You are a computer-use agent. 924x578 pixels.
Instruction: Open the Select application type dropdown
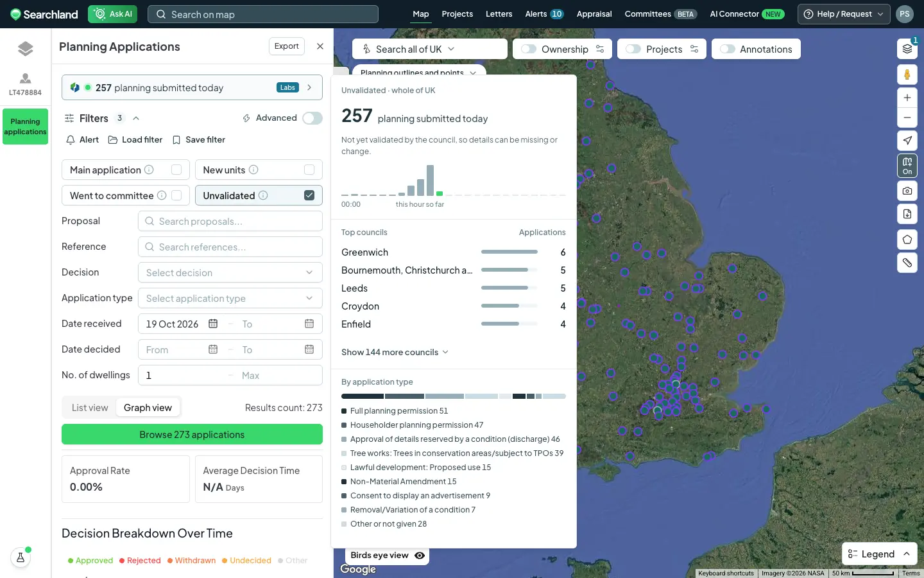(230, 298)
